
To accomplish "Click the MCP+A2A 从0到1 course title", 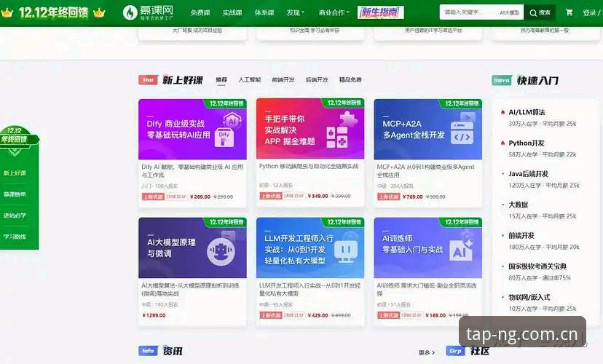I will coord(426,171).
